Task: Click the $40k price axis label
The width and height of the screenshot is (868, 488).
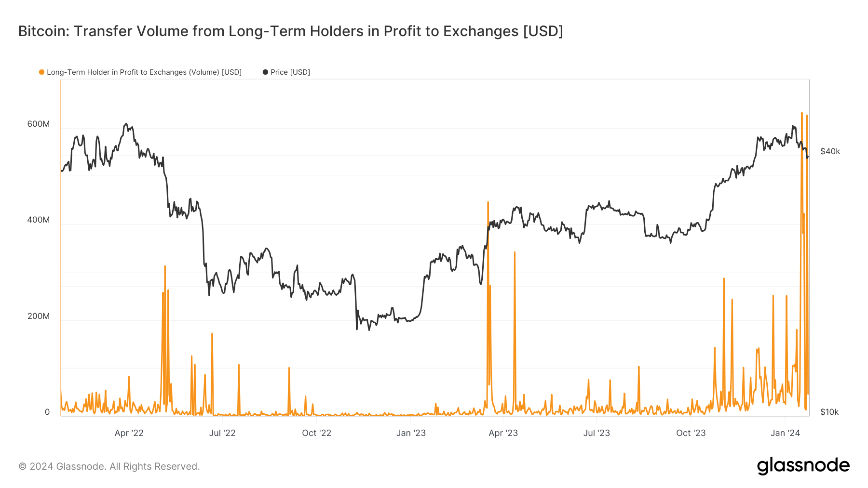Action: tap(830, 151)
